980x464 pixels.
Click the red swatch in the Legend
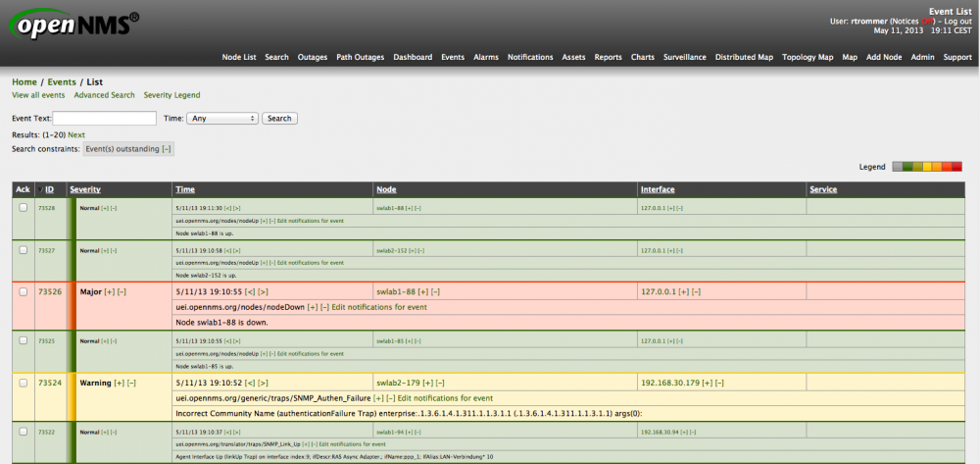pyautogui.click(x=957, y=167)
